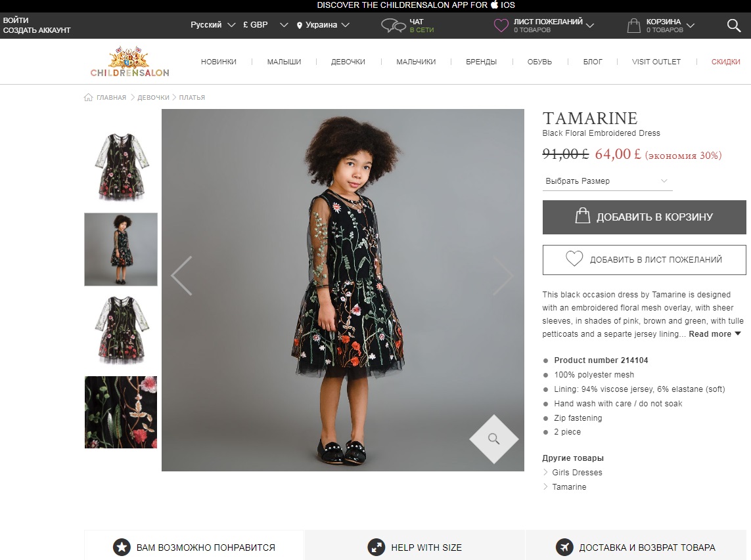The image size is (751, 560).
Task: Click the Apple logo in the top banner
Action: pos(494,5)
